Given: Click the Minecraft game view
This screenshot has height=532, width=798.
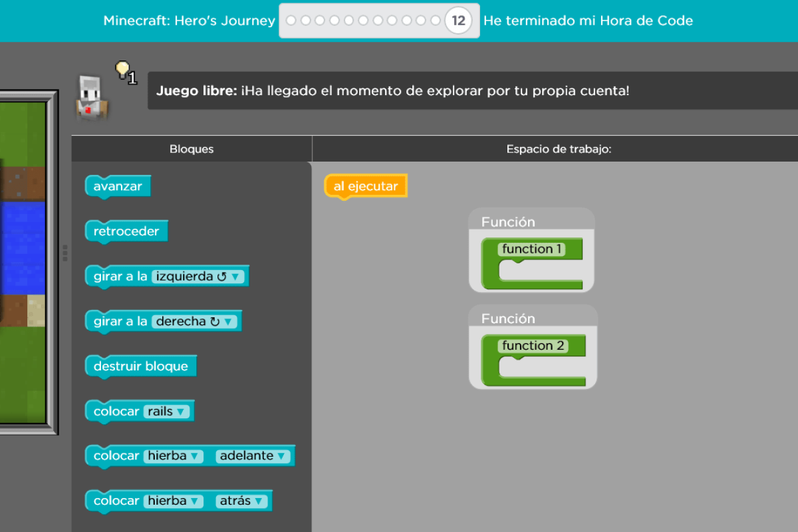Looking at the screenshot, I should coord(23,263).
